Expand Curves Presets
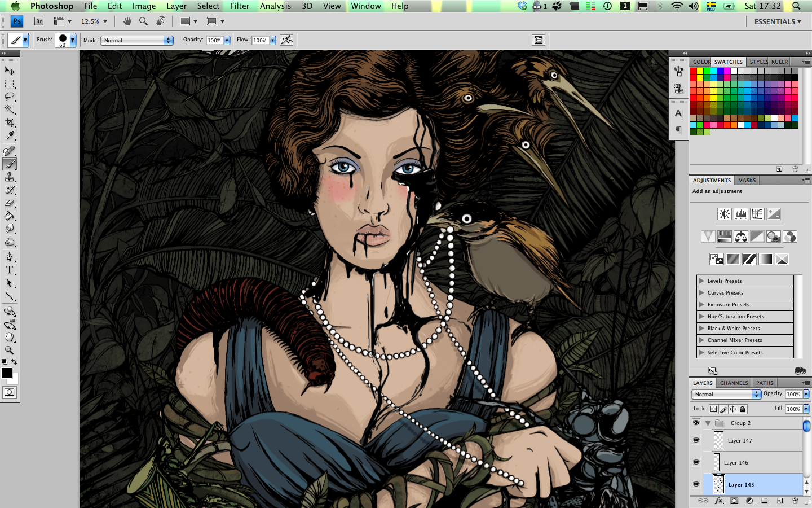Image resolution: width=812 pixels, height=508 pixels. (701, 292)
